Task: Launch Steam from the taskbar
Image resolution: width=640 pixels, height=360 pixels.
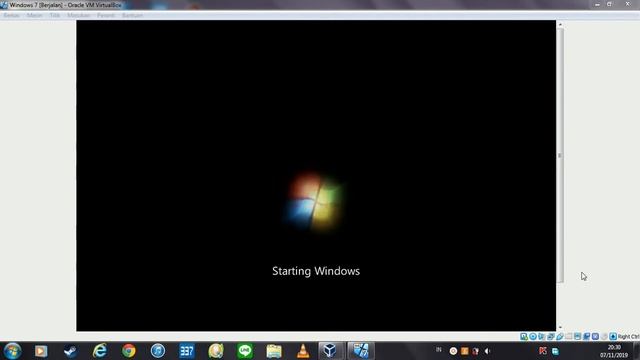Action: pos(70,351)
